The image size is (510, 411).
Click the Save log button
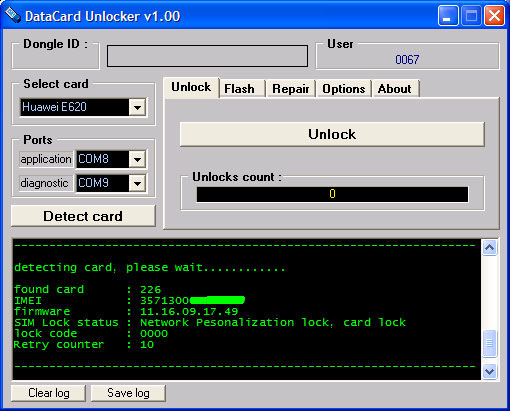[128, 393]
